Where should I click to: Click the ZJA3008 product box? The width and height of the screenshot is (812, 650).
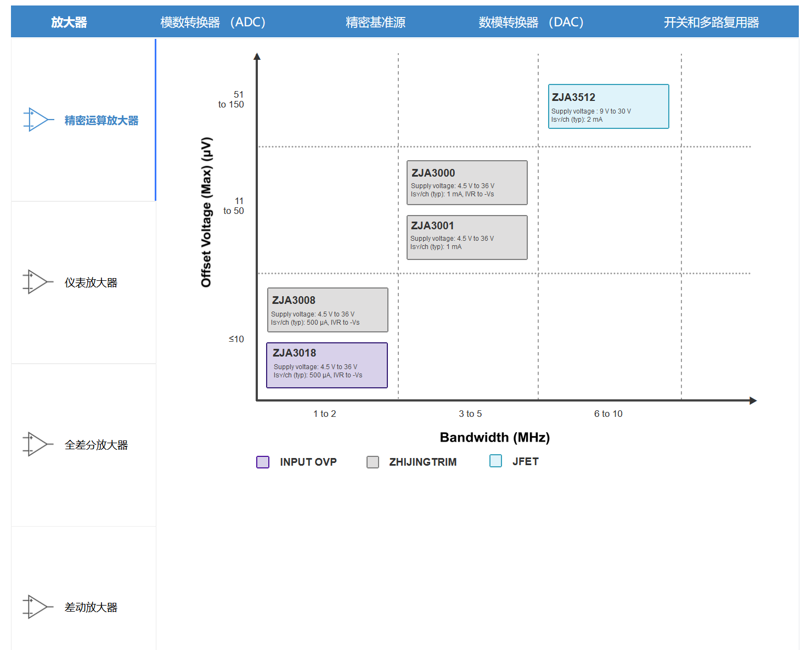pyautogui.click(x=328, y=310)
